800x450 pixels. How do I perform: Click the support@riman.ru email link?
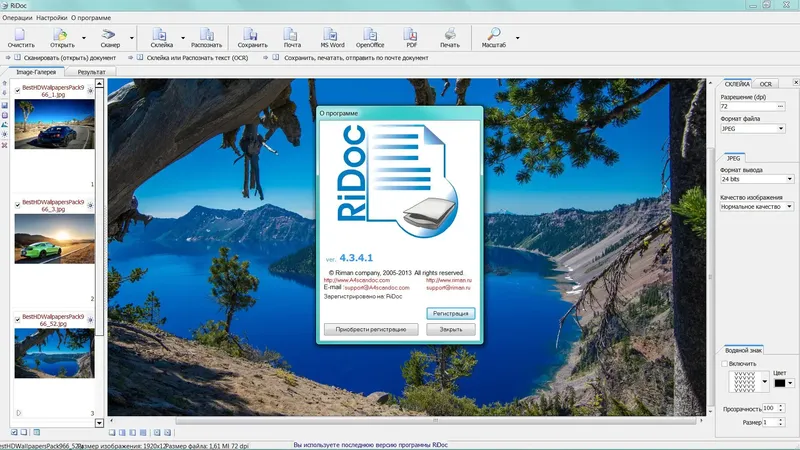click(x=448, y=288)
